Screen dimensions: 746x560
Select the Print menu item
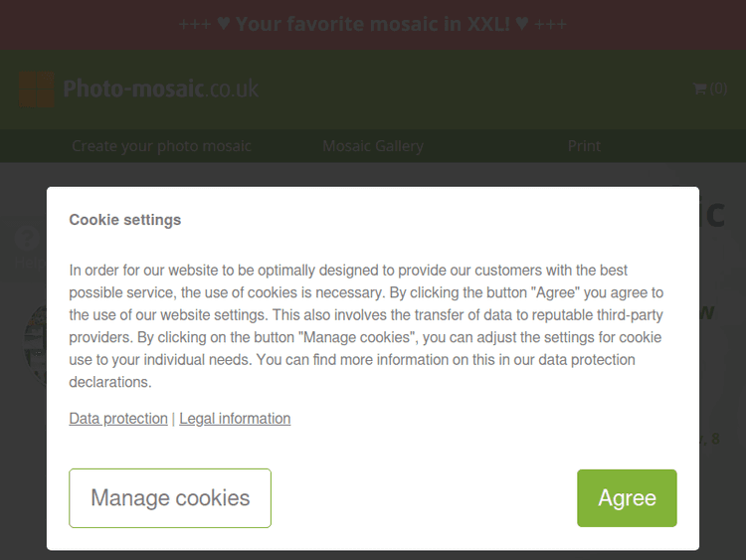click(x=584, y=146)
